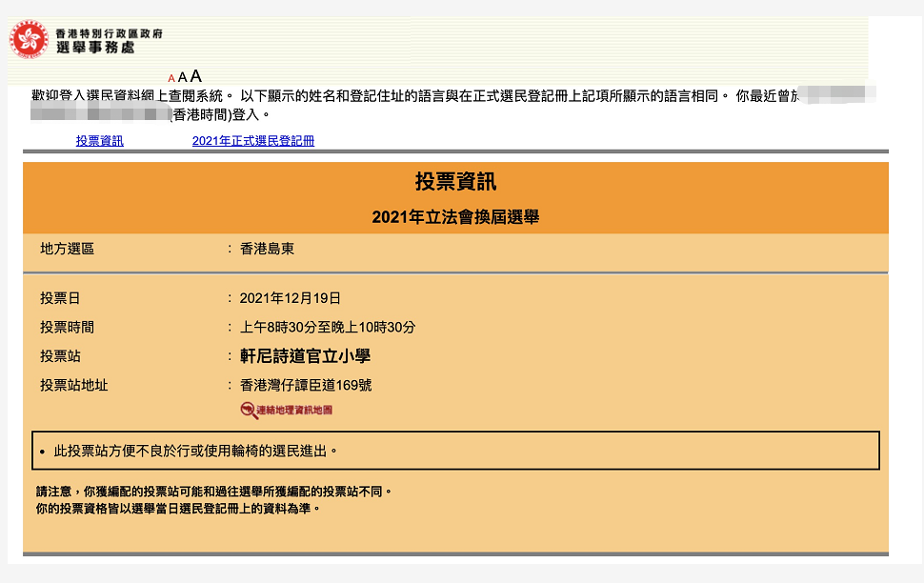Click the 香港特別行政區政府 header text
The height and width of the screenshot is (583, 924).
[114, 32]
